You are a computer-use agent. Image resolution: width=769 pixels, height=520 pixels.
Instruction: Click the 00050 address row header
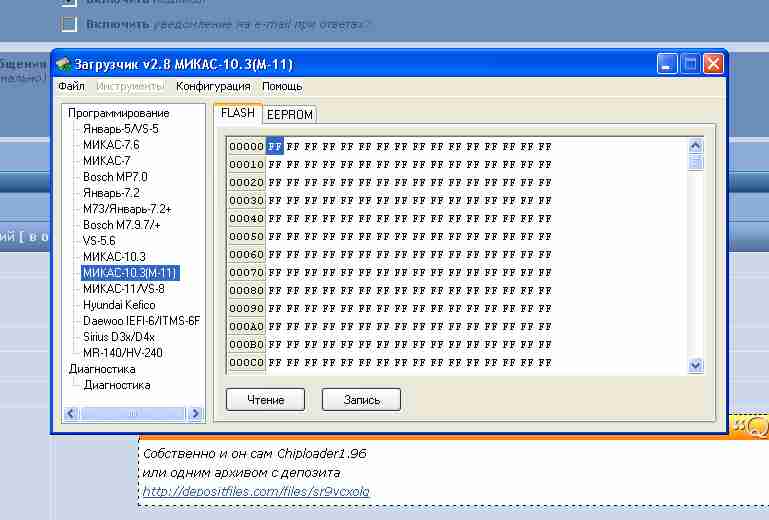click(x=246, y=236)
